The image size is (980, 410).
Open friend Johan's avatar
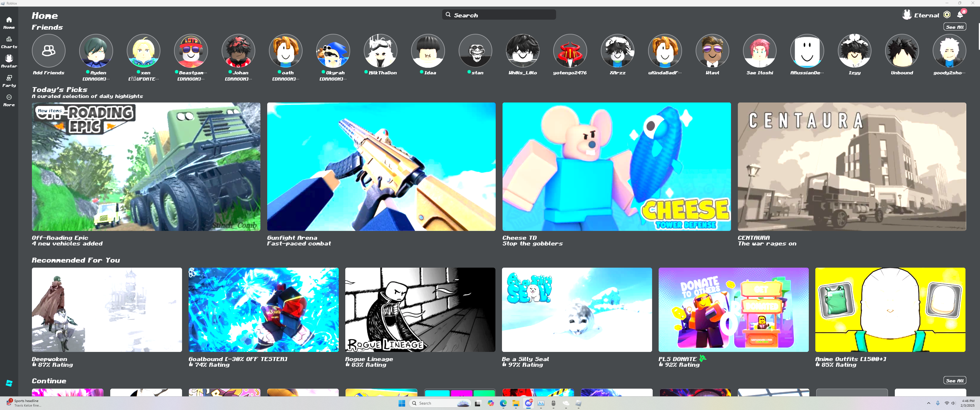tap(238, 51)
